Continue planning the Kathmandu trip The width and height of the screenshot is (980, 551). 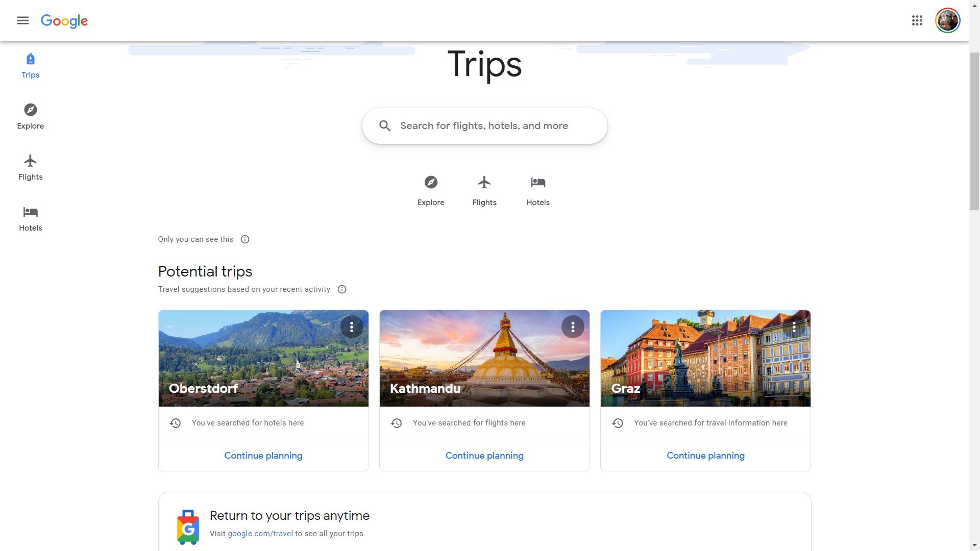click(484, 456)
